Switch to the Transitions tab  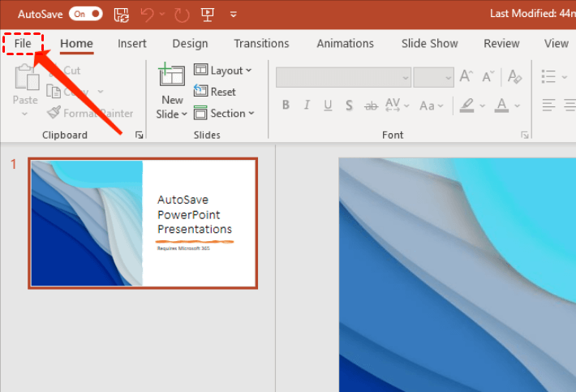pos(261,43)
